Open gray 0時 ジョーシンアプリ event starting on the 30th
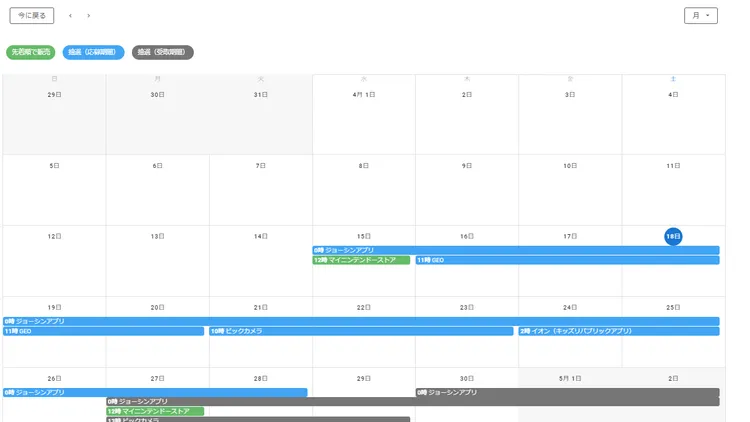750x422 pixels. pos(567,392)
